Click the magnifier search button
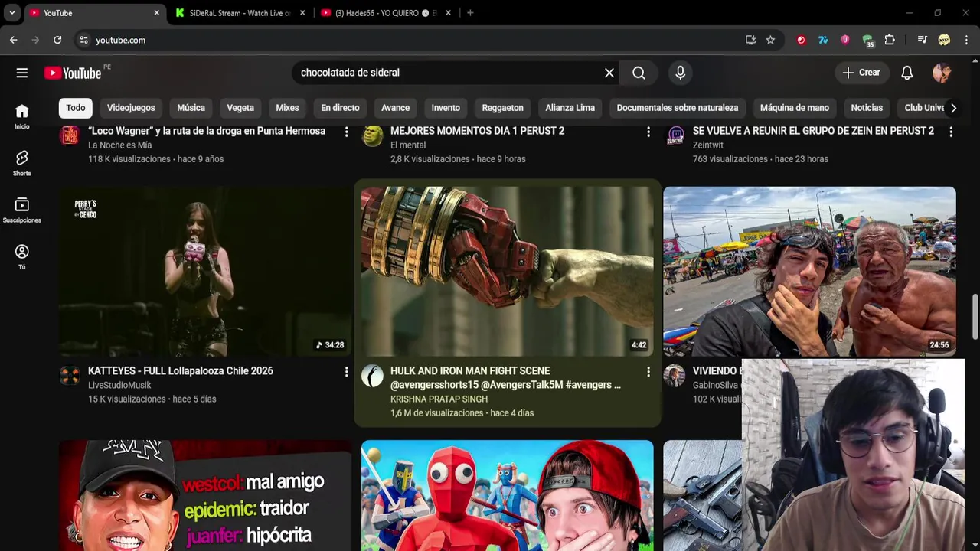The image size is (980, 551). 639,73
